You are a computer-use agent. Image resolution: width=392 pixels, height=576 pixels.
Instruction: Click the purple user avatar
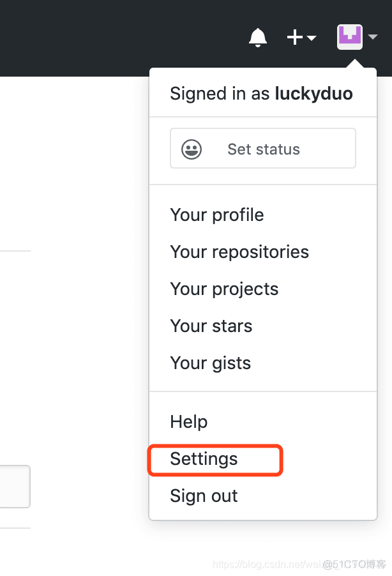tap(350, 37)
